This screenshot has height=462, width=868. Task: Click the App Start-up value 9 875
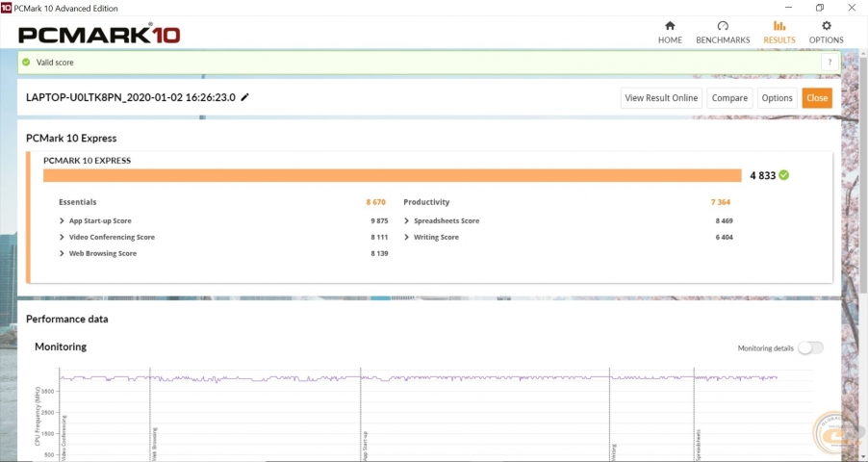379,220
